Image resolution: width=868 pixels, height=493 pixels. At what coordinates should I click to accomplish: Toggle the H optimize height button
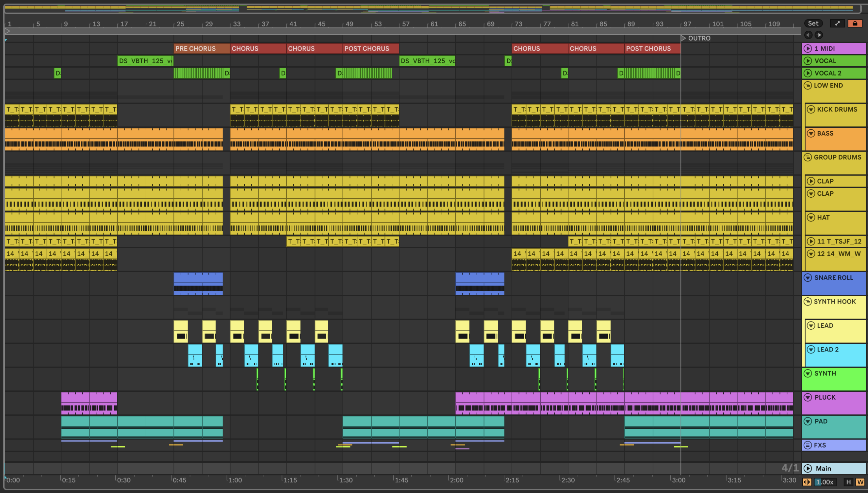[x=849, y=482]
